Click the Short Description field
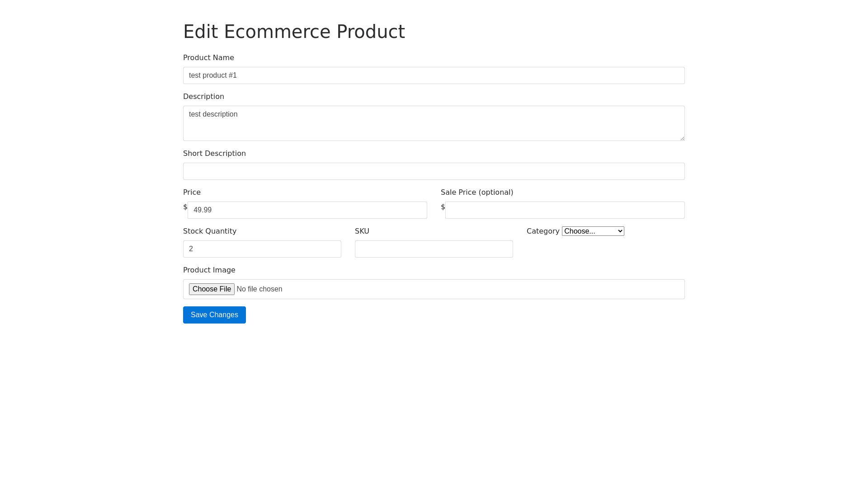This screenshot has height=488, width=868. [434, 171]
